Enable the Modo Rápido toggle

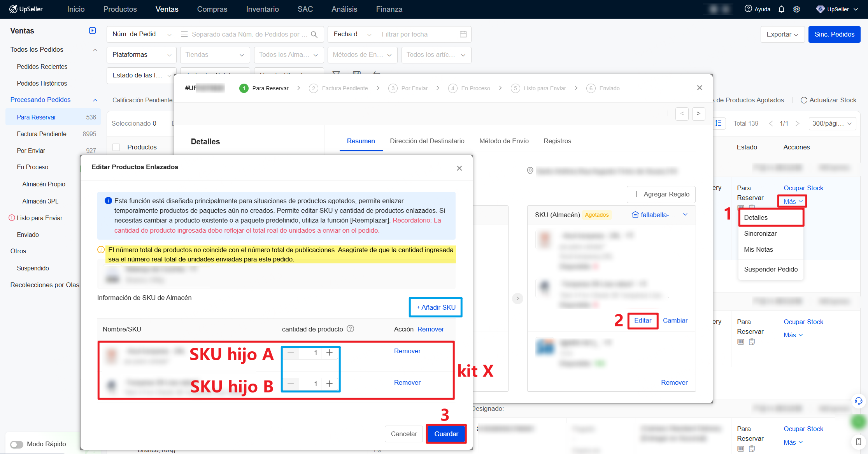tap(16, 444)
